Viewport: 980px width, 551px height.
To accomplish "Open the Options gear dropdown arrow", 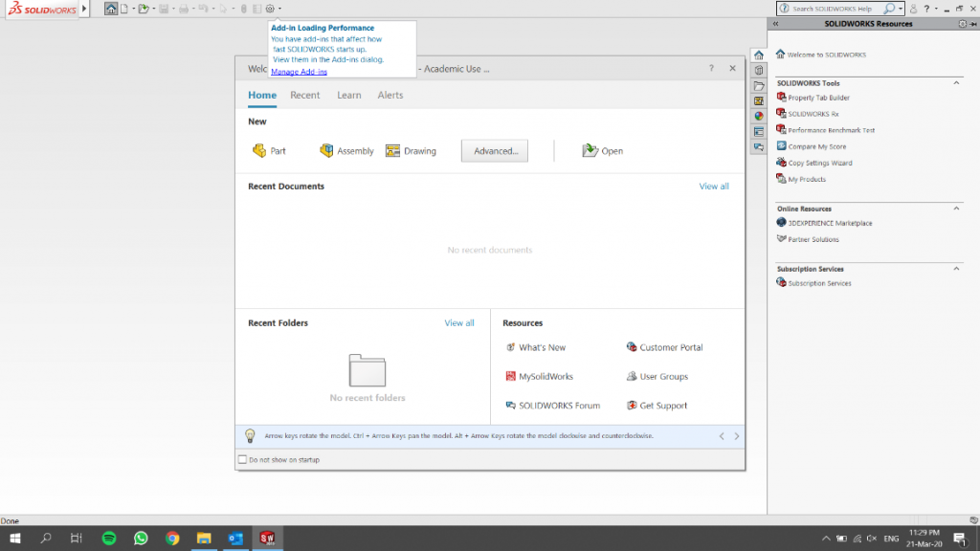I will pos(279,9).
